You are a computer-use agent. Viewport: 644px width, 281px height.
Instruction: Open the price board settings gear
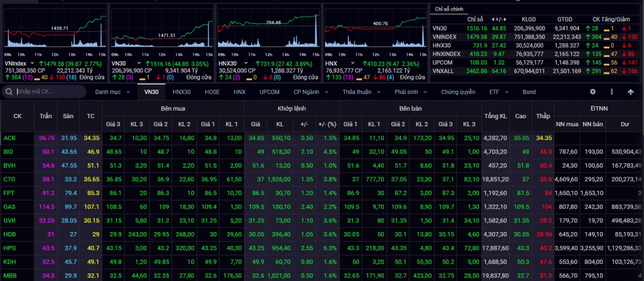pyautogui.click(x=593, y=92)
